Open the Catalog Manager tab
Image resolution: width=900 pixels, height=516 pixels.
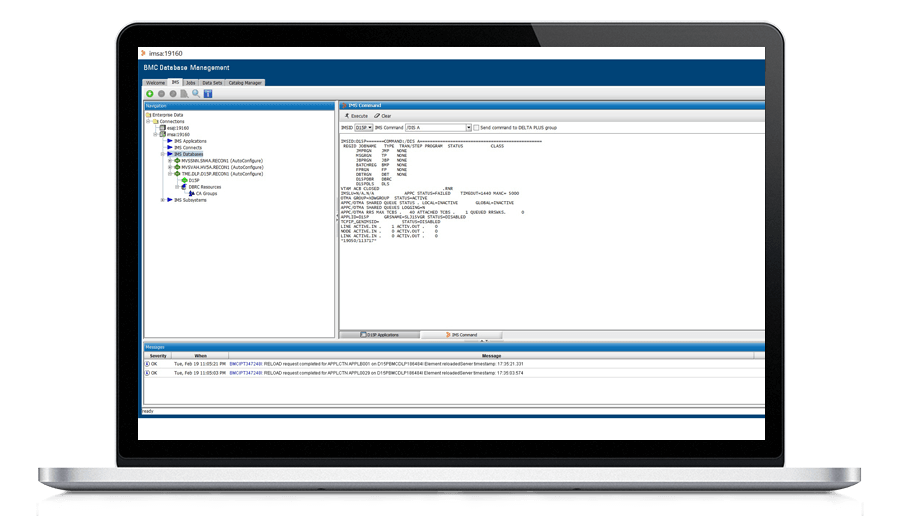coord(245,83)
